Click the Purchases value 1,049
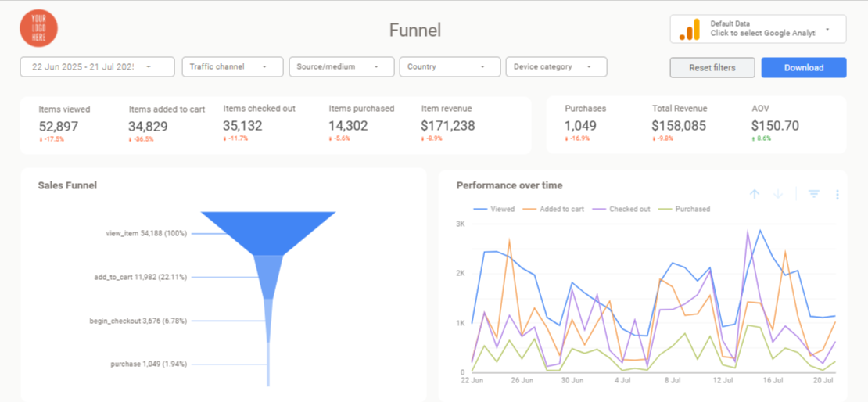The image size is (868, 402). pyautogui.click(x=581, y=126)
